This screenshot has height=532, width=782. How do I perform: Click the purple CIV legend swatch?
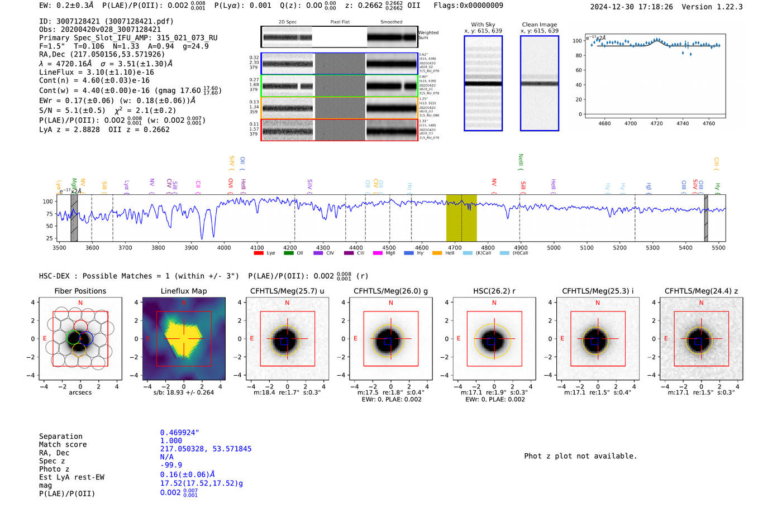(x=318, y=253)
